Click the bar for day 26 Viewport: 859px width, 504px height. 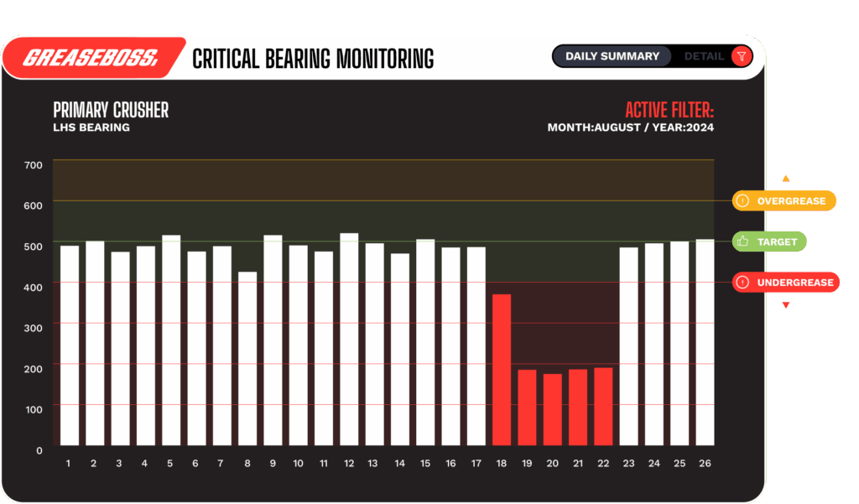point(705,342)
